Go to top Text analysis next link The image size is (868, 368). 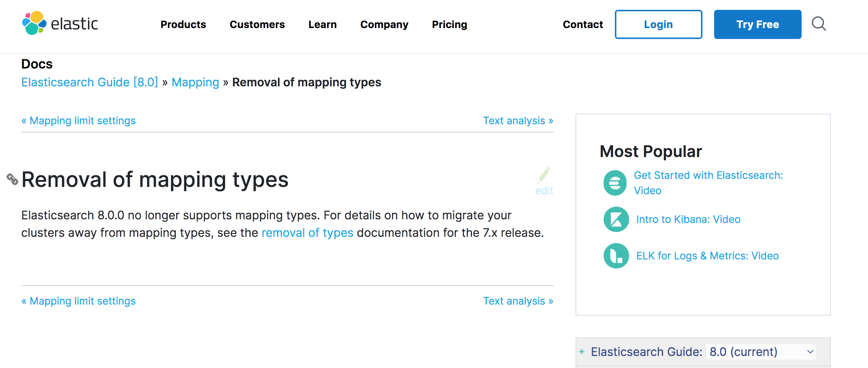pos(518,121)
